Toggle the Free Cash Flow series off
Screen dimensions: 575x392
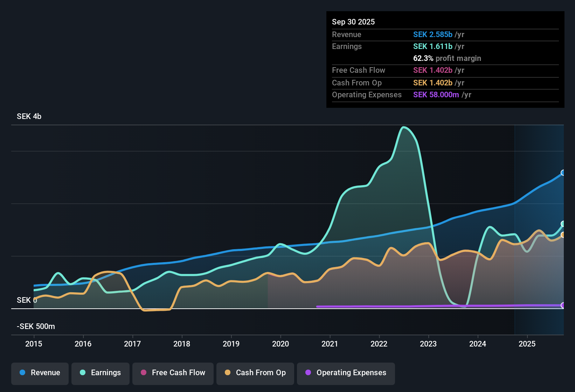point(173,373)
